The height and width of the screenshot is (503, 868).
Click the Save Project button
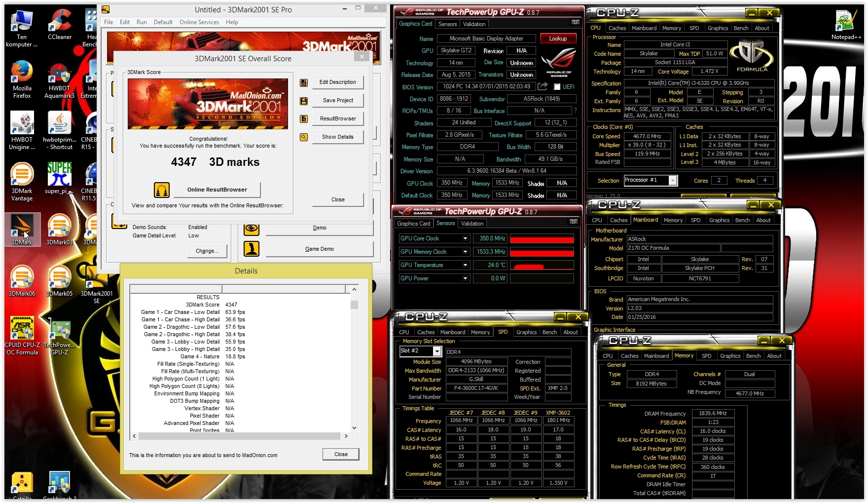[338, 101]
